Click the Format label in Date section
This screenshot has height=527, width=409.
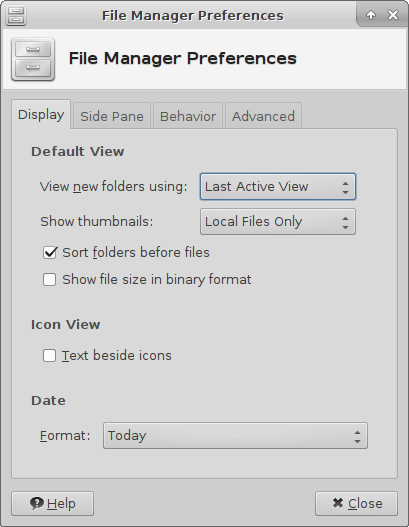pyautogui.click(x=65, y=436)
